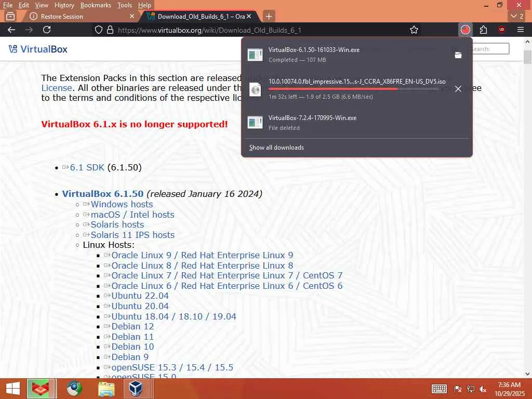The height and width of the screenshot is (399, 532).
Task: Bookmark this page with the star icon
Action: click(x=414, y=30)
